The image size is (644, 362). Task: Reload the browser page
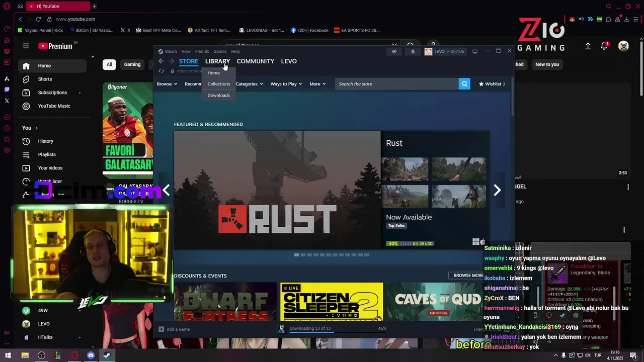coord(38,19)
